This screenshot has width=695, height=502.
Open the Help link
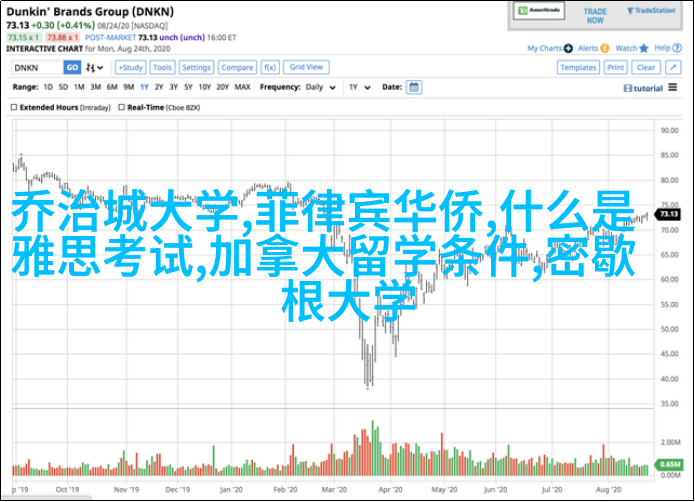(662, 48)
